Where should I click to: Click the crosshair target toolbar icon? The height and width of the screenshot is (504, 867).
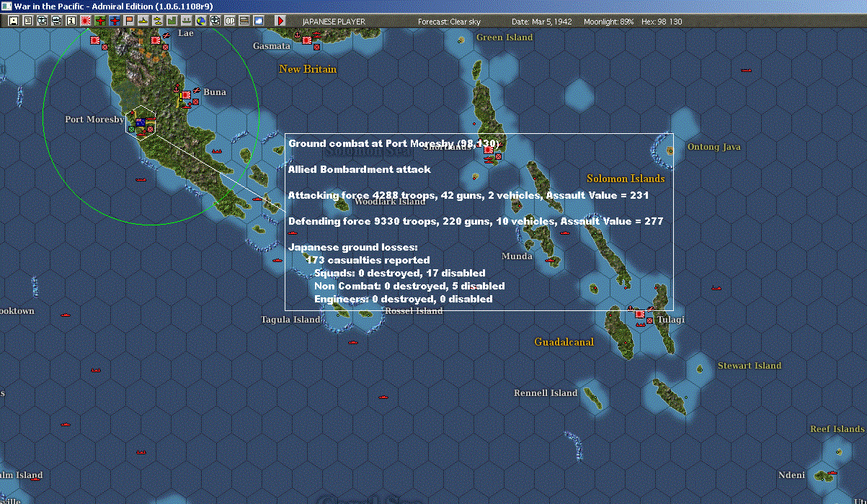215,21
